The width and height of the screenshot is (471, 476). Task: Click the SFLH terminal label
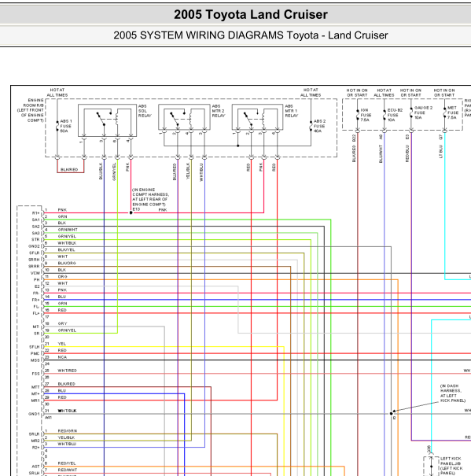point(35,347)
